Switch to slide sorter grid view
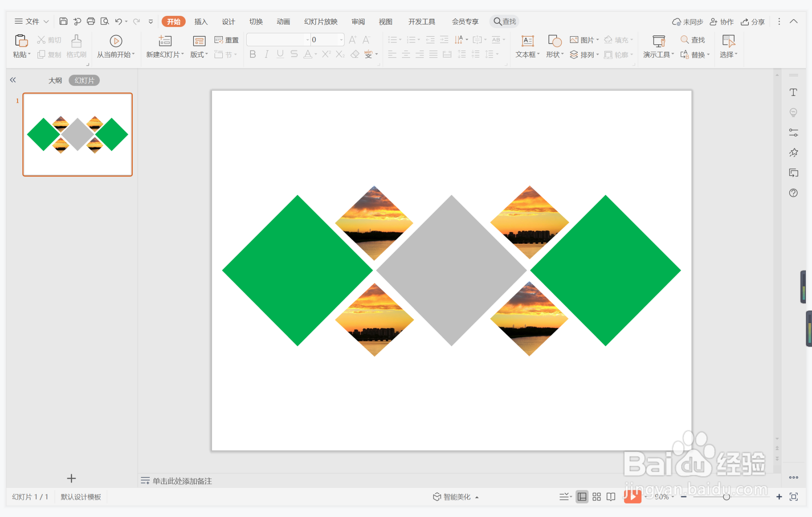Viewport: 812px width, 517px height. coord(597,497)
